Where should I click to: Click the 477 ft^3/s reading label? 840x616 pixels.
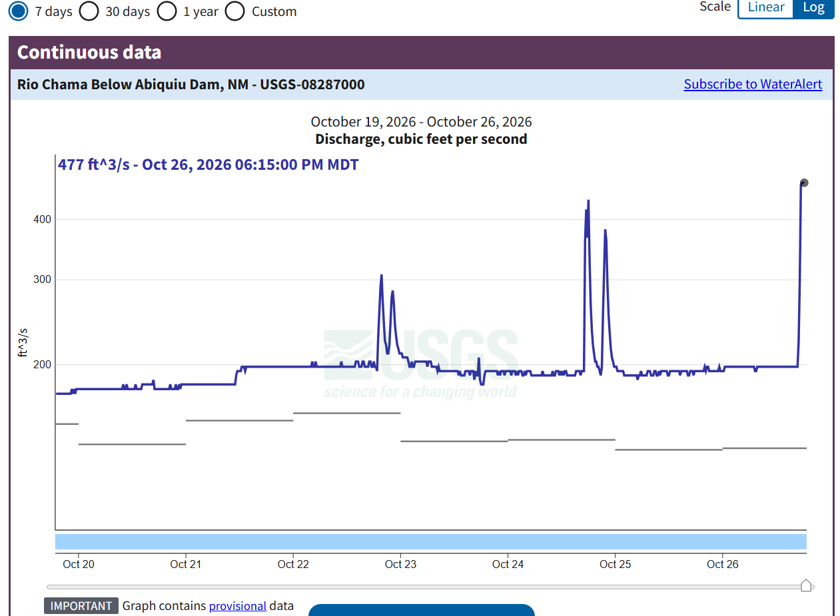(209, 164)
